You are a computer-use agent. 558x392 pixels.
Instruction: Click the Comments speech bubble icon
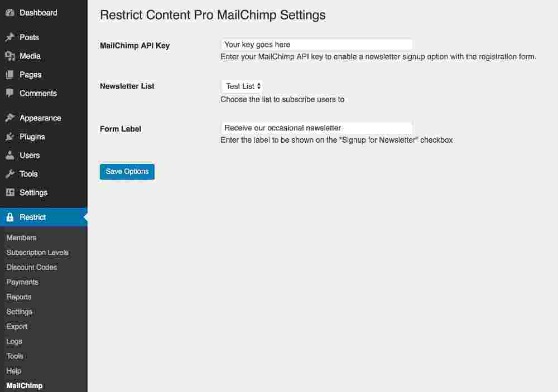coord(10,93)
